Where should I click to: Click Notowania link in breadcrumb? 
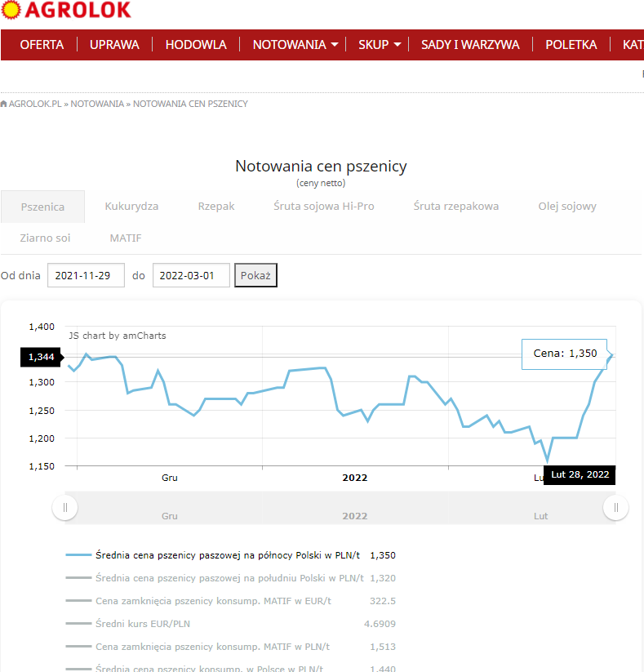(97, 105)
